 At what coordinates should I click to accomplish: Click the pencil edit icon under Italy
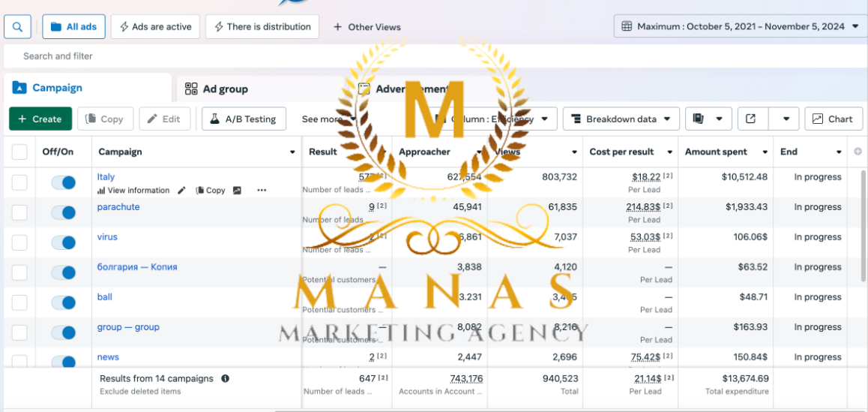point(181,190)
